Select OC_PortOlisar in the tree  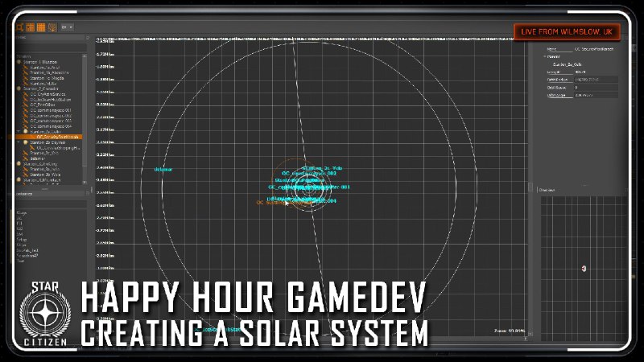click(x=43, y=105)
